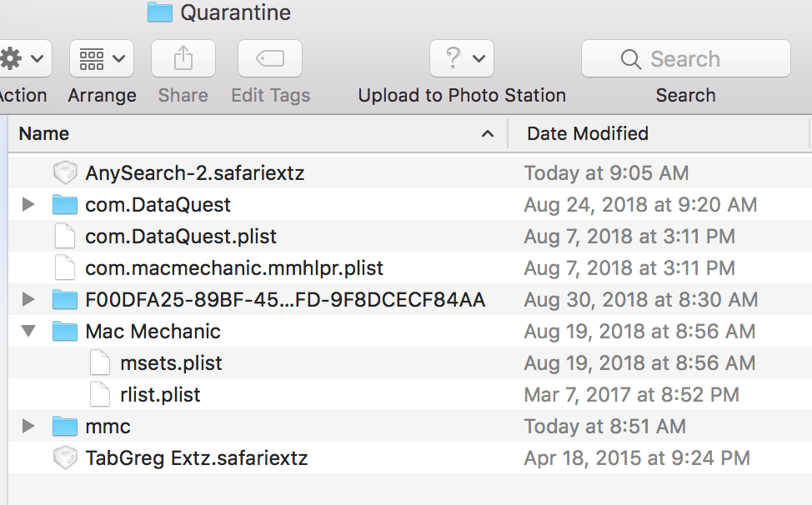Select rlist.plist file row
The image size is (812, 505).
coord(160,395)
